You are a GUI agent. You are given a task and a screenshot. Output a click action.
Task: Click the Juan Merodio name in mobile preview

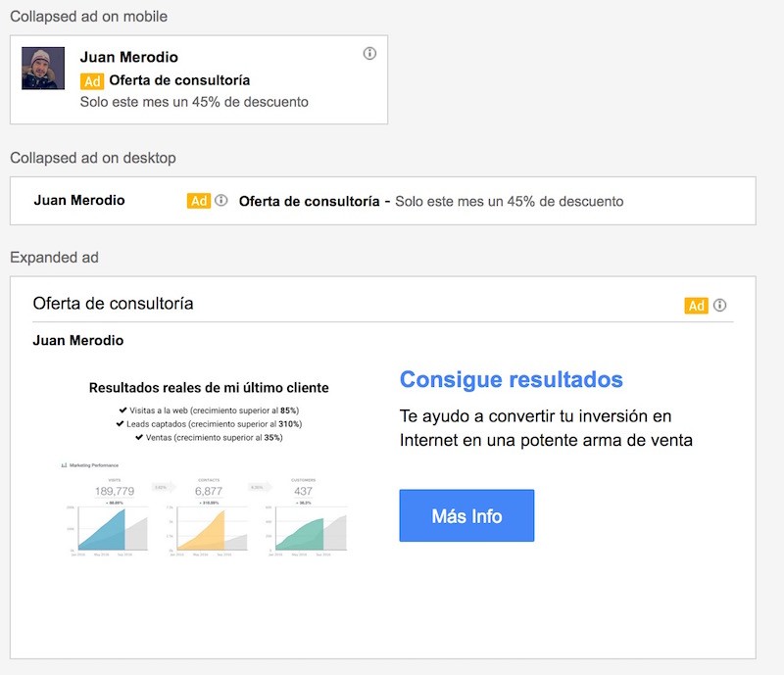pyautogui.click(x=128, y=57)
